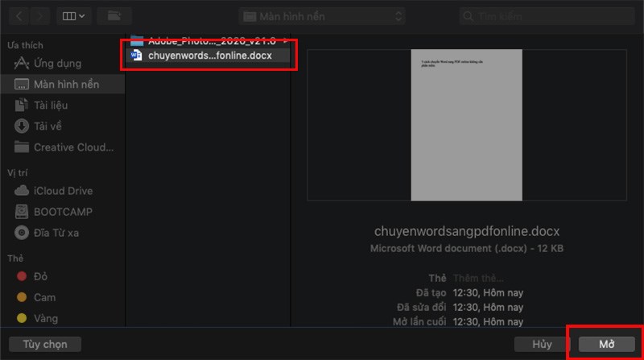Viewport: 644px width, 360px height.
Task: Select the Cam orange tag
Action: click(63, 297)
